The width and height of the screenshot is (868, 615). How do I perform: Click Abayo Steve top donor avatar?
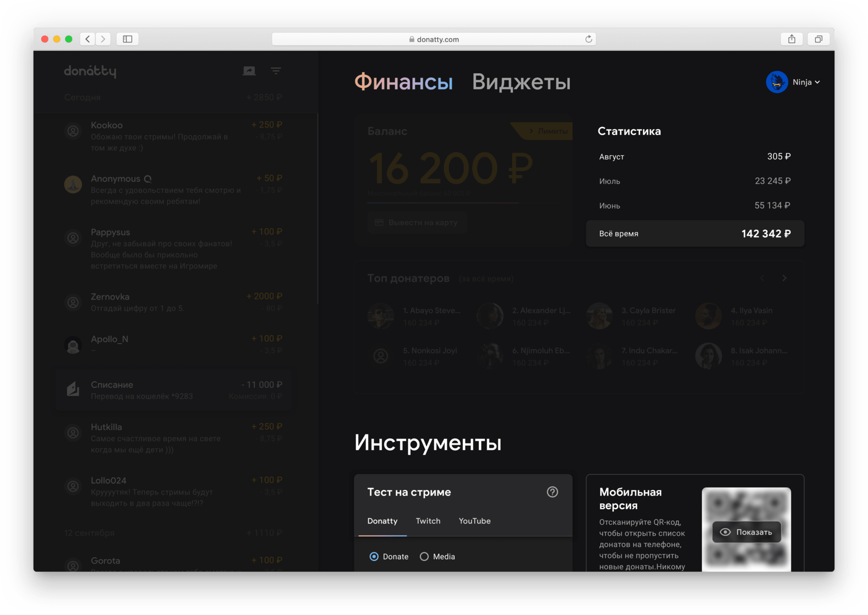[381, 316]
